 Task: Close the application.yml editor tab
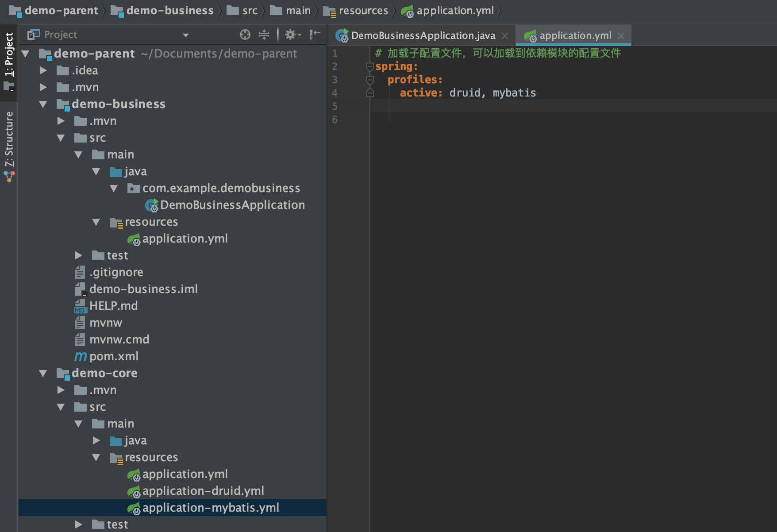(621, 36)
